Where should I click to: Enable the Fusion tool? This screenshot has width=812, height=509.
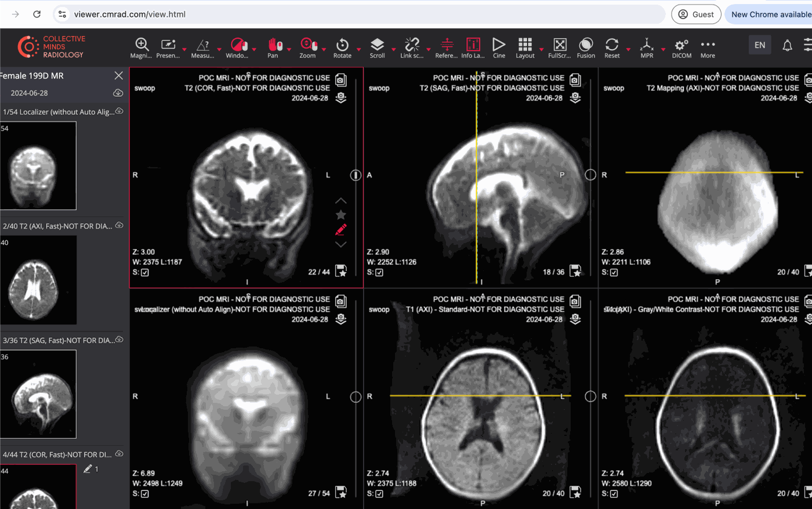(586, 48)
